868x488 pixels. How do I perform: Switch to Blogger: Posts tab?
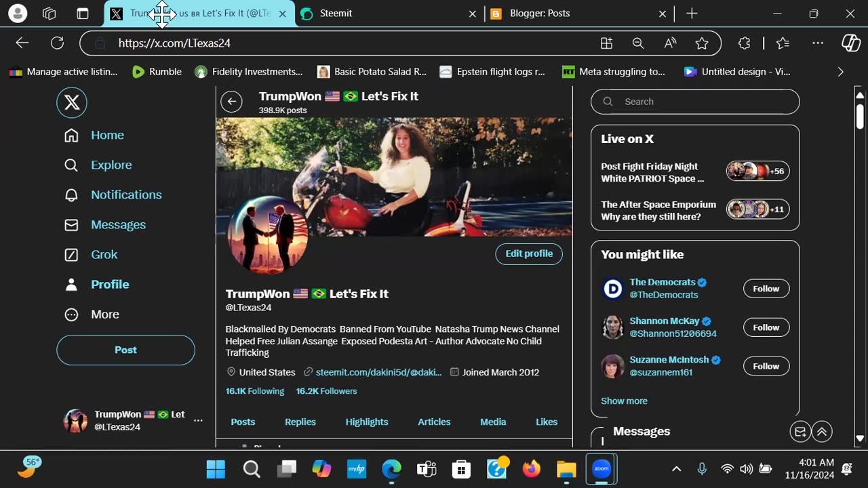point(580,14)
